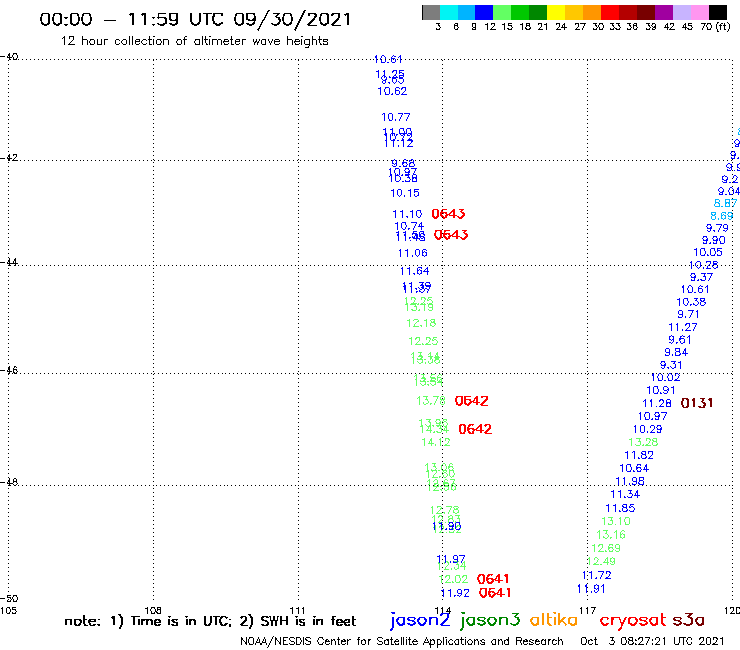
Task: Click the 0131 time marker
Action: pos(697,403)
